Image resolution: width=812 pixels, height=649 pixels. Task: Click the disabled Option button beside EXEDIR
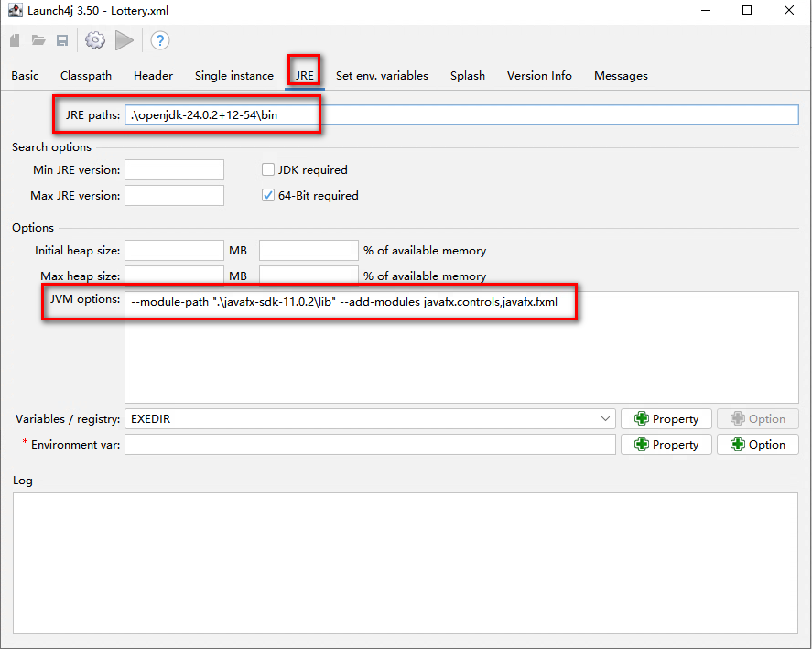(758, 418)
